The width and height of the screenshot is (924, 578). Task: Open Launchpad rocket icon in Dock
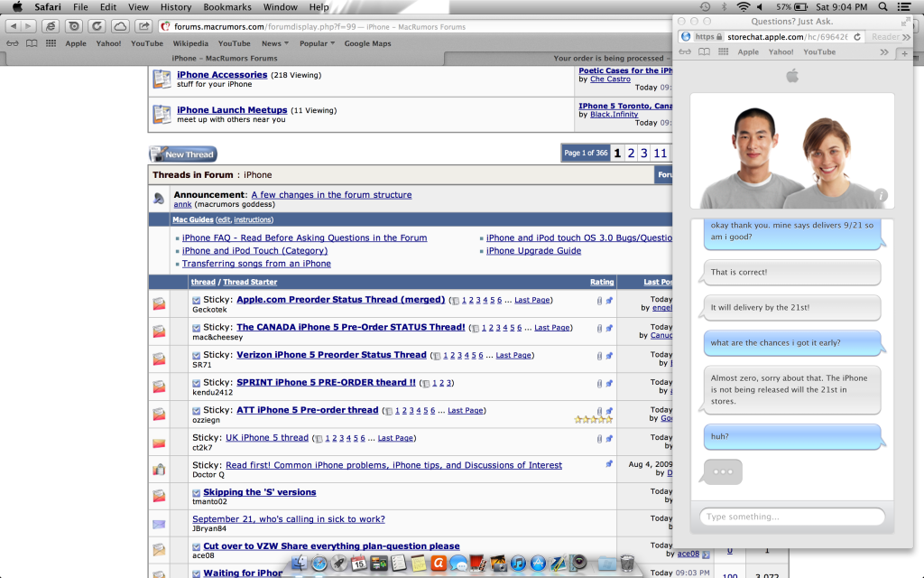pos(339,564)
